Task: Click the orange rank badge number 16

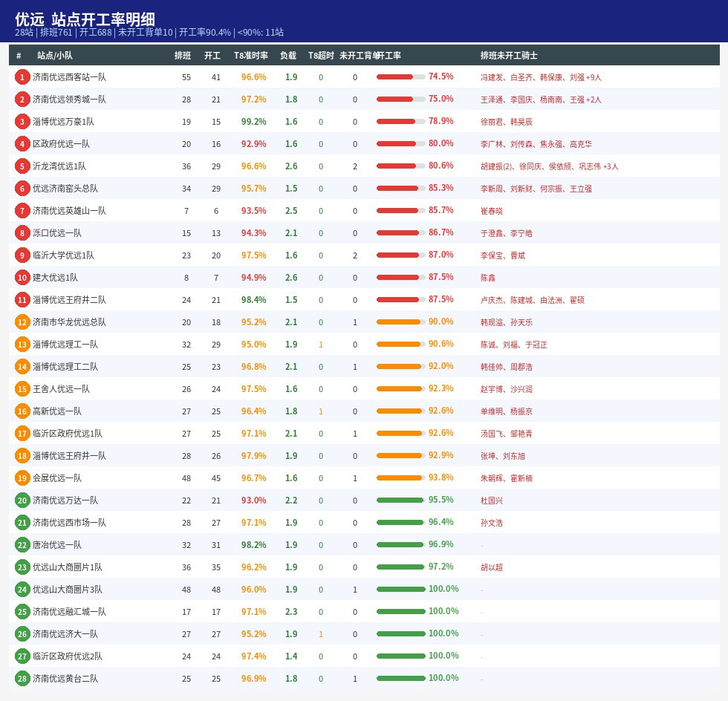Action: pyautogui.click(x=22, y=411)
